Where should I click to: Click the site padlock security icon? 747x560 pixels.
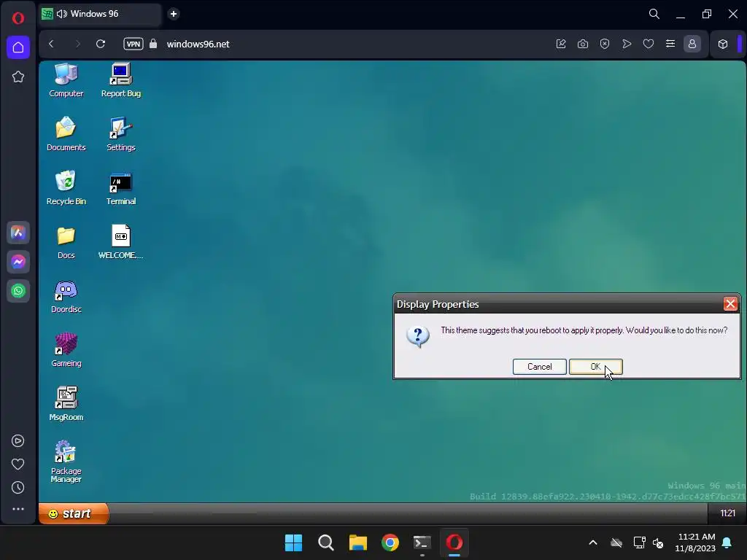coord(153,44)
